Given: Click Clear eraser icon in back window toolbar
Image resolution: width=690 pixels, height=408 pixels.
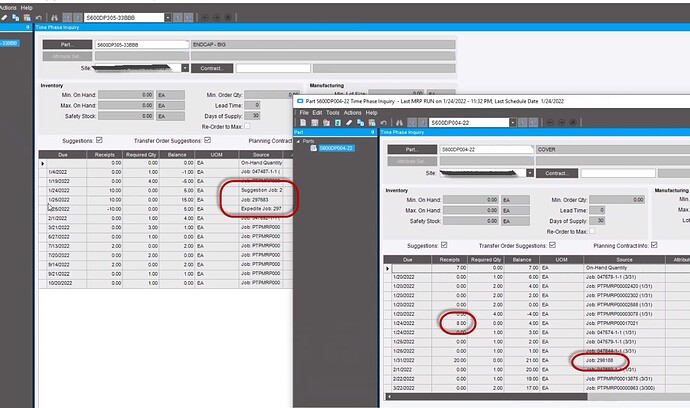Looking at the screenshot, I should (4, 18).
